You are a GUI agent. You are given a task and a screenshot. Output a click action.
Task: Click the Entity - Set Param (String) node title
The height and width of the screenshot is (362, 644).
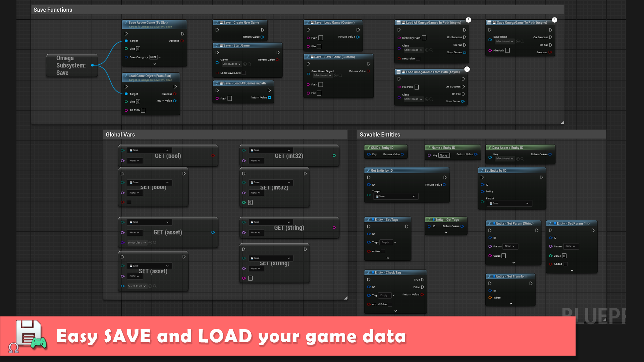click(515, 223)
